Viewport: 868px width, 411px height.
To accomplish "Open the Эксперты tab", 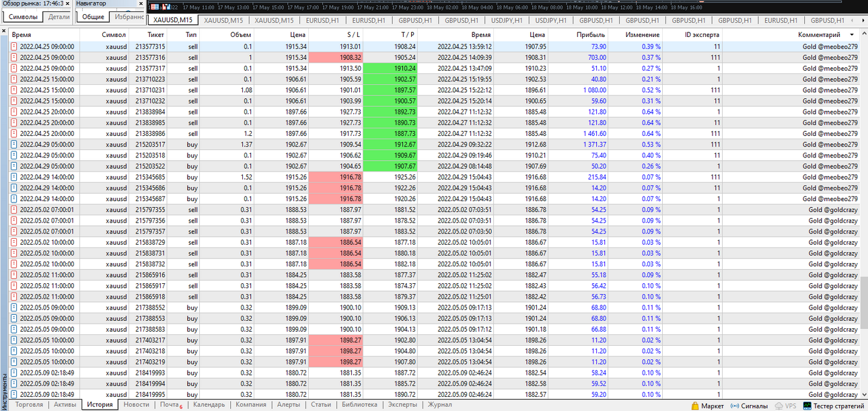I will 402,405.
